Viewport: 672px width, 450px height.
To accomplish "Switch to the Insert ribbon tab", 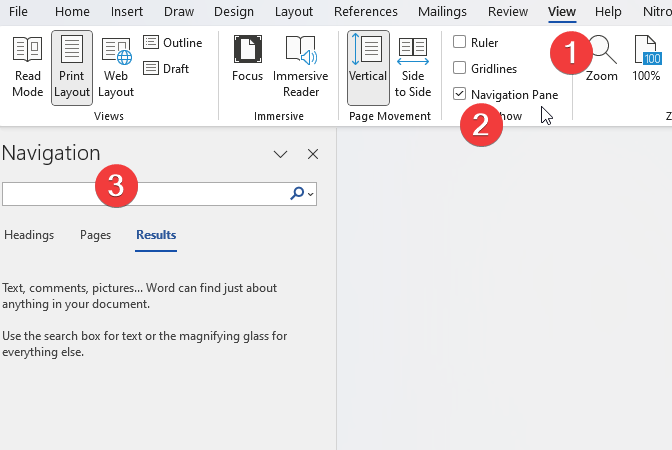I will (126, 12).
